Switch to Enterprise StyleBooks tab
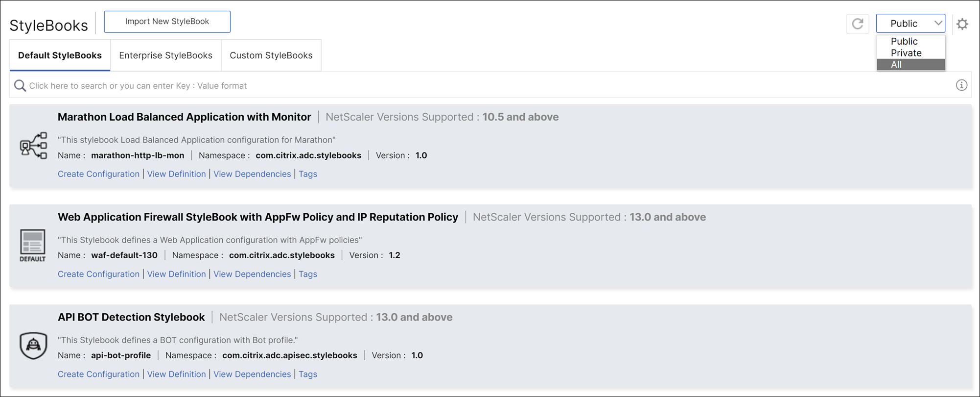 click(x=165, y=55)
